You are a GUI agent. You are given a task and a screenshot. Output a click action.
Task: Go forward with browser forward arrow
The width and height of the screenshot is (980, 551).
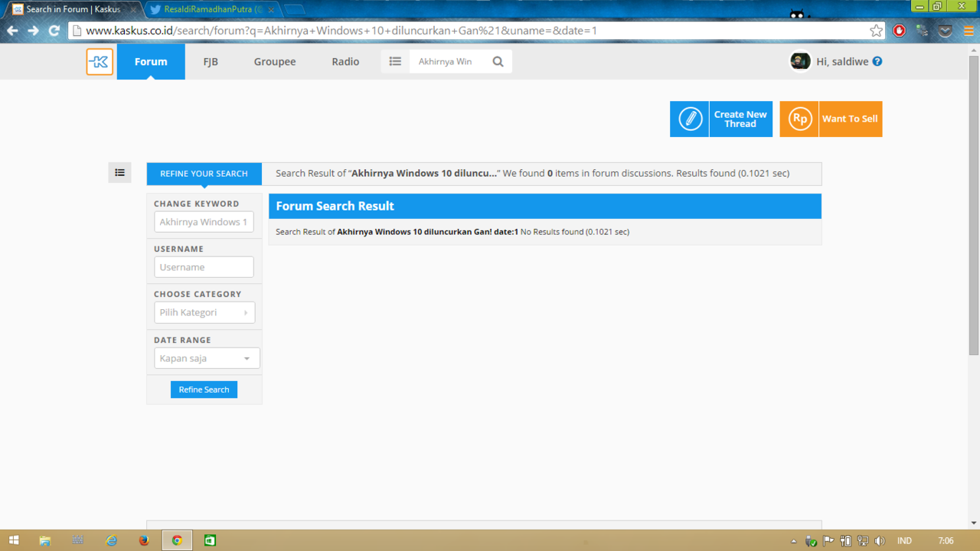click(33, 31)
